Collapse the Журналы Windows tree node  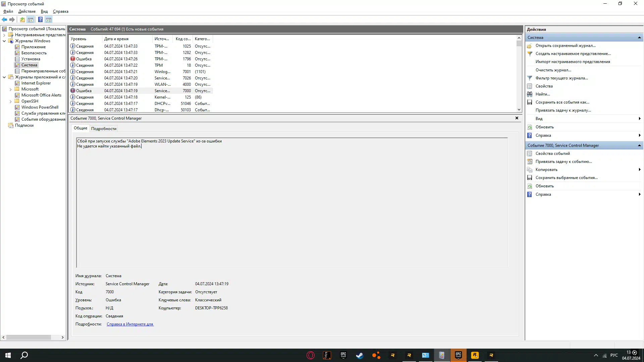click(4, 41)
